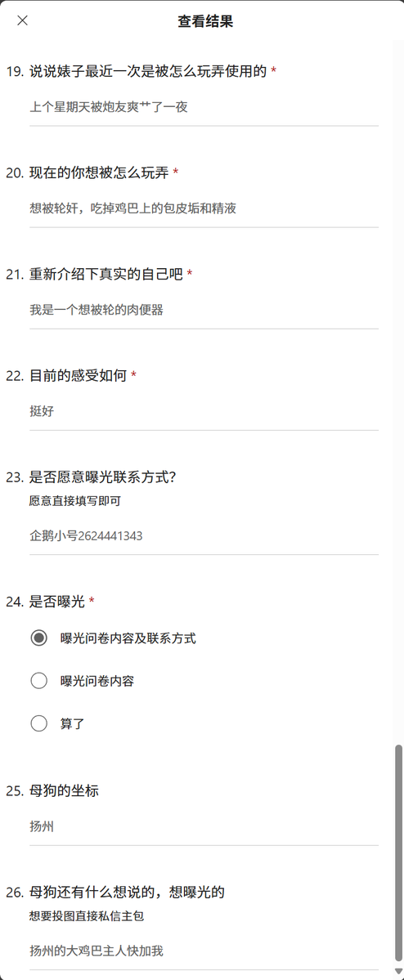
Task: Click the answer field of question 19
Action: click(204, 108)
